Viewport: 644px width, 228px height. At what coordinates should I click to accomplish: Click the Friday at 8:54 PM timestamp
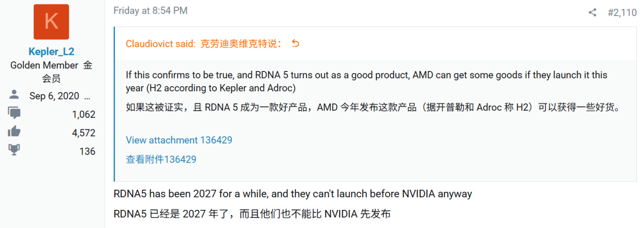[x=150, y=11]
